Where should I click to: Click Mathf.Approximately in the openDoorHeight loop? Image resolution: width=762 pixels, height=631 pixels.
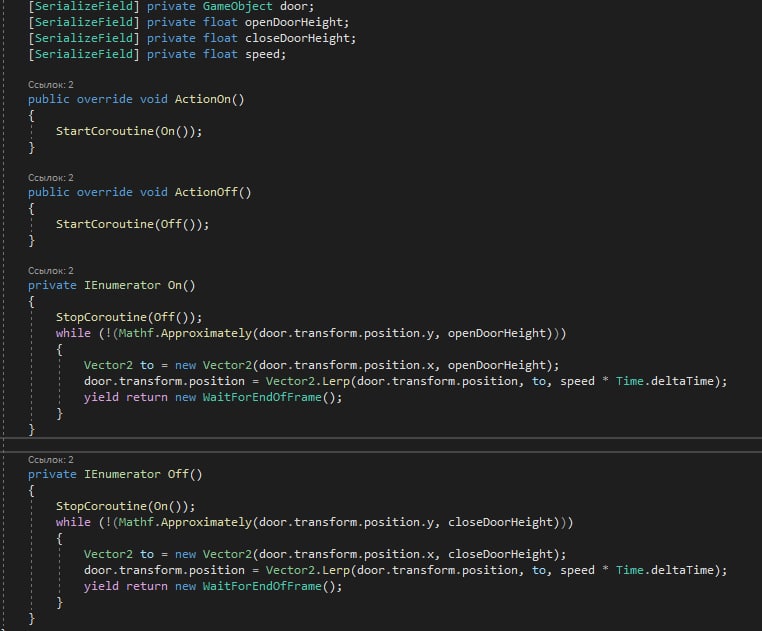(x=185, y=333)
